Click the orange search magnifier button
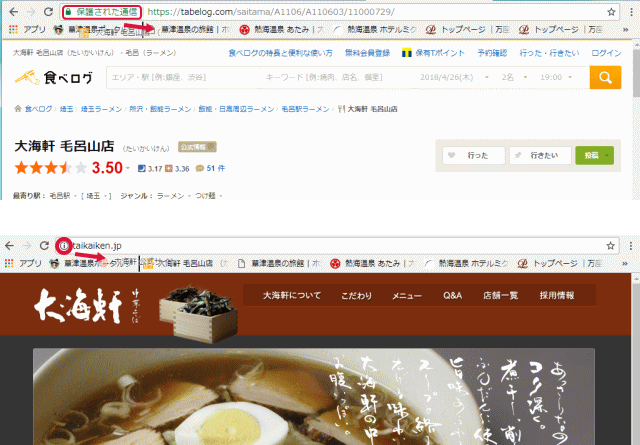The image size is (640, 445). [605, 77]
